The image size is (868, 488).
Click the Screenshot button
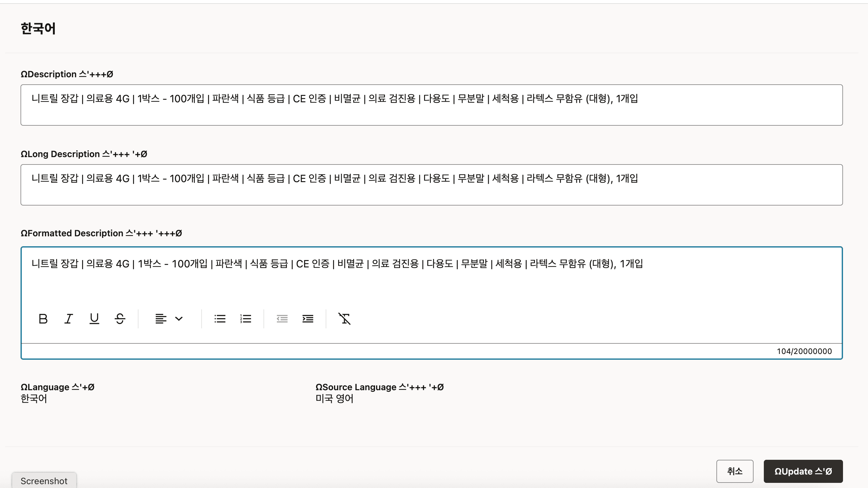click(x=44, y=481)
